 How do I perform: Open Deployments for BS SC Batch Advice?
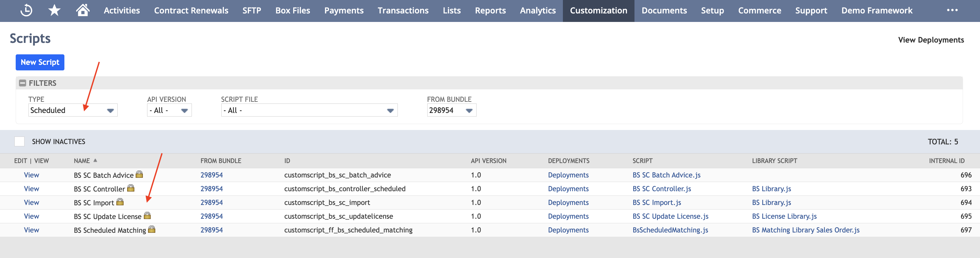click(x=568, y=175)
